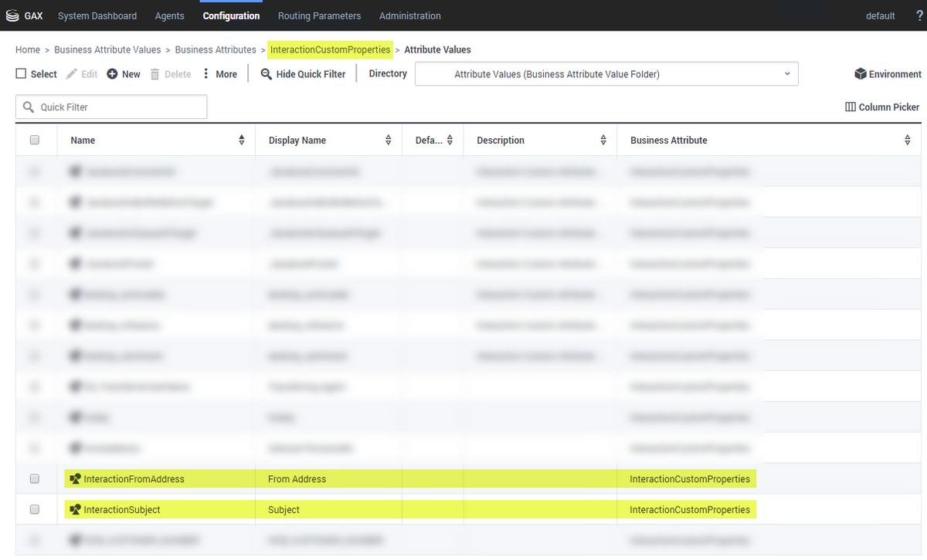The width and height of the screenshot is (927, 560).
Task: Open the default user menu
Action: [x=881, y=15]
